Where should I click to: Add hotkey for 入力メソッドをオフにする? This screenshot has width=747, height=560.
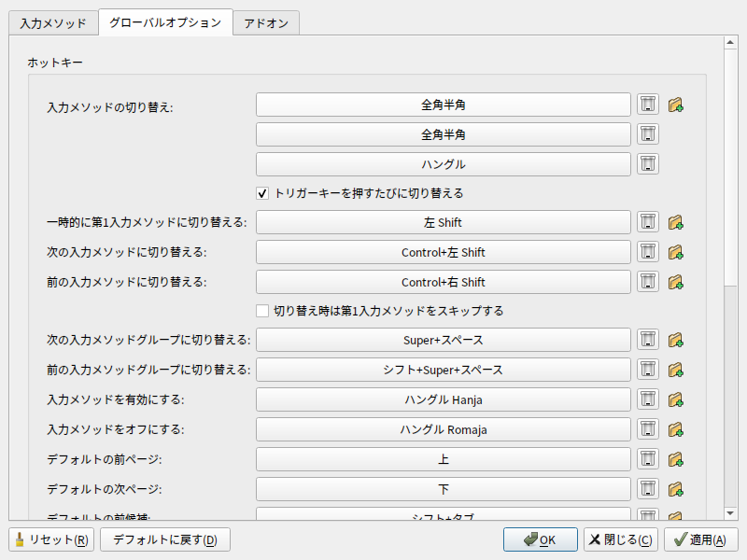click(676, 429)
